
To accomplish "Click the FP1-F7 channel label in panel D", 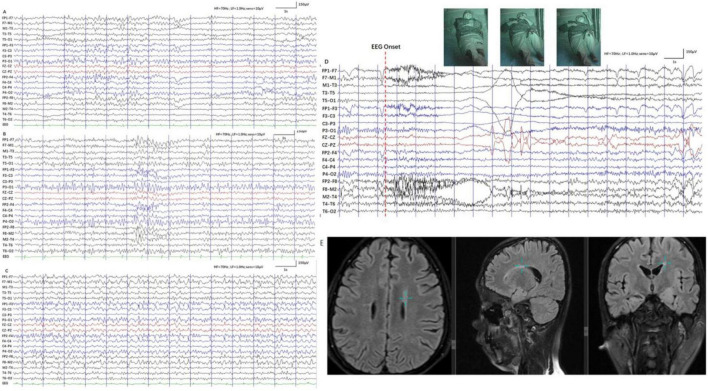I will click(329, 71).
